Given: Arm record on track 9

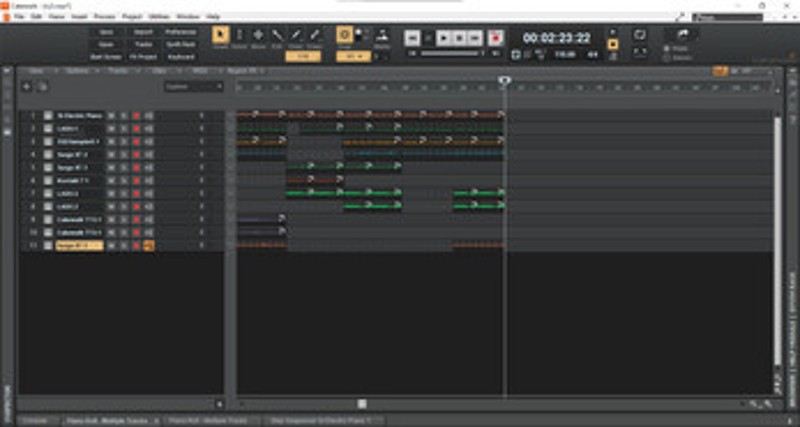Looking at the screenshot, I should click(136, 219).
